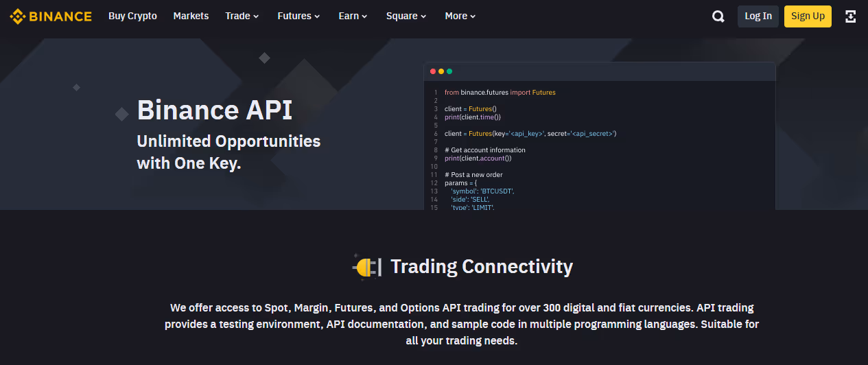
Task: Click the Binance API heading
Action: point(215,110)
